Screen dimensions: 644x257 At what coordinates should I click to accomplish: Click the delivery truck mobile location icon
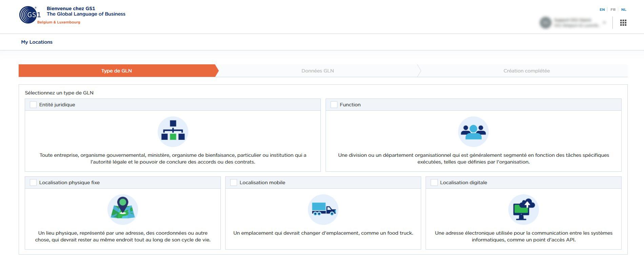click(323, 210)
